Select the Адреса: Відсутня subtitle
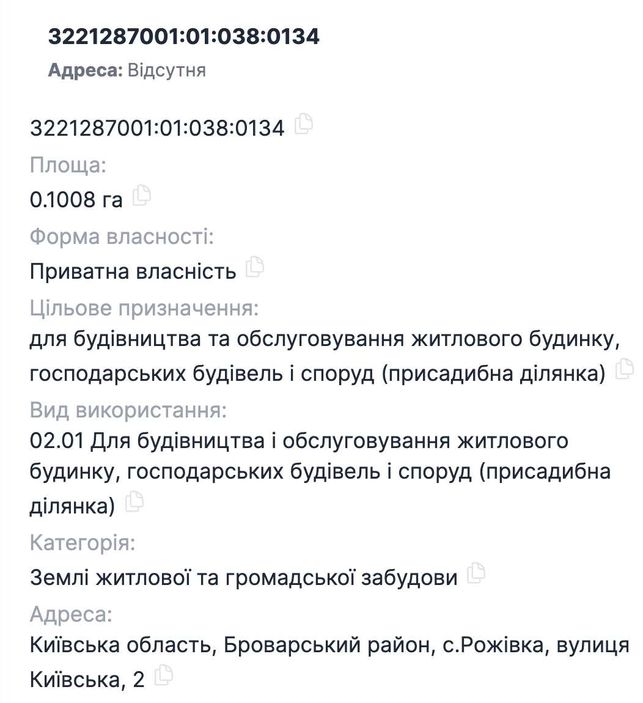Viewport: 643px width, 703px height. tap(127, 70)
